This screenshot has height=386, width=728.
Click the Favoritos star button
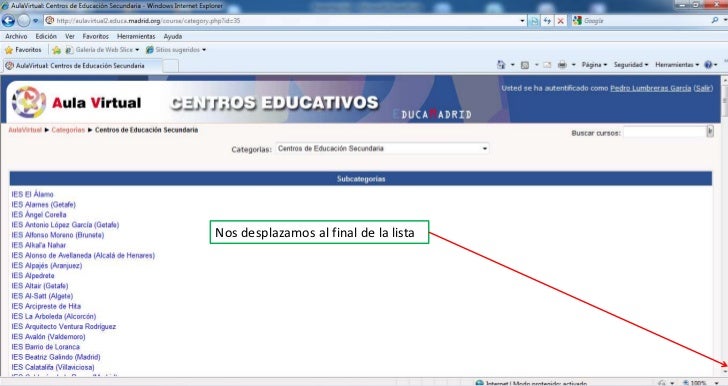[x=23, y=50]
